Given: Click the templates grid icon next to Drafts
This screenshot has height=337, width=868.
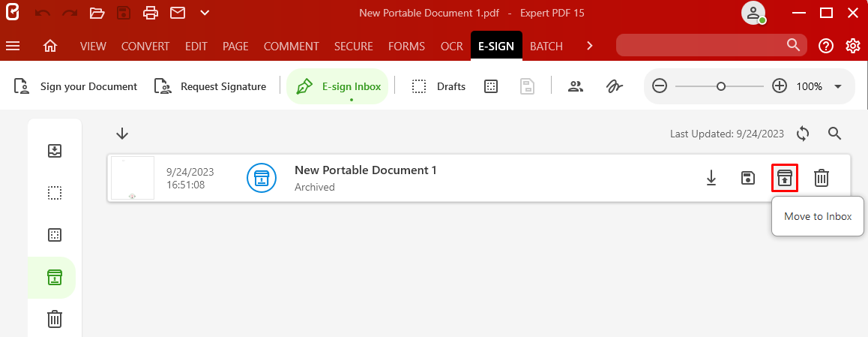Looking at the screenshot, I should tap(490, 86).
